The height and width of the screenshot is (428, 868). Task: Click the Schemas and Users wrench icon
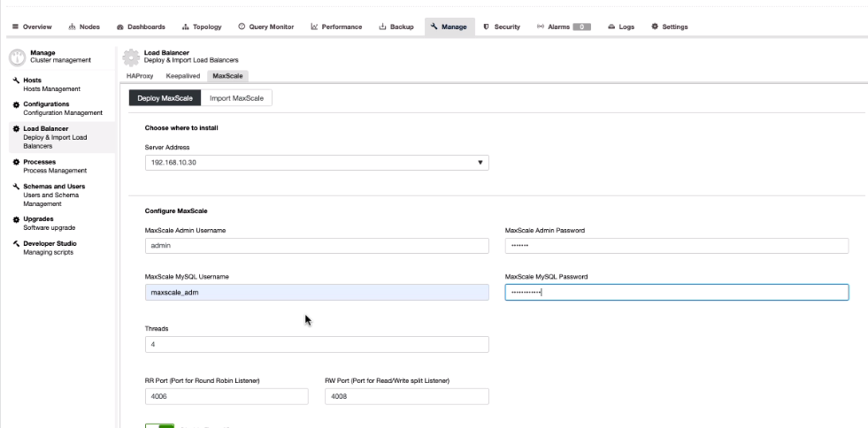point(16,187)
